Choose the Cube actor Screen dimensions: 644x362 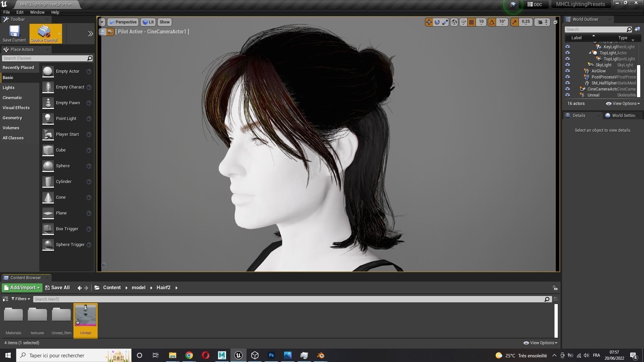(x=67, y=150)
